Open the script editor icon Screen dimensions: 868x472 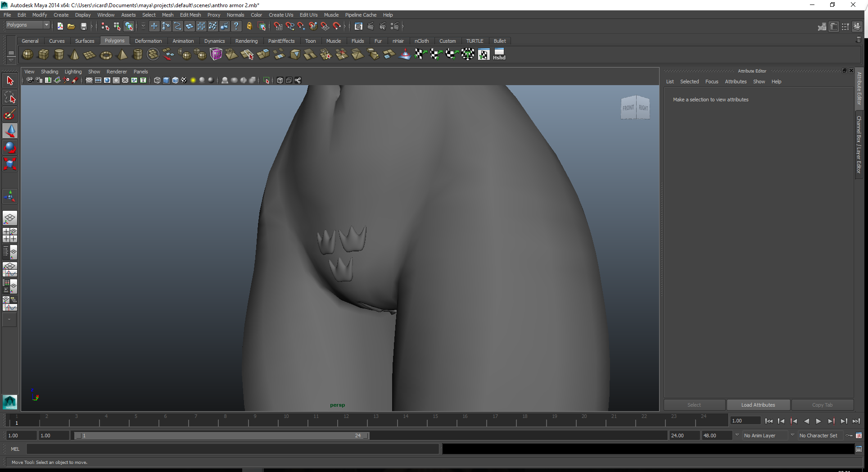tap(859, 449)
